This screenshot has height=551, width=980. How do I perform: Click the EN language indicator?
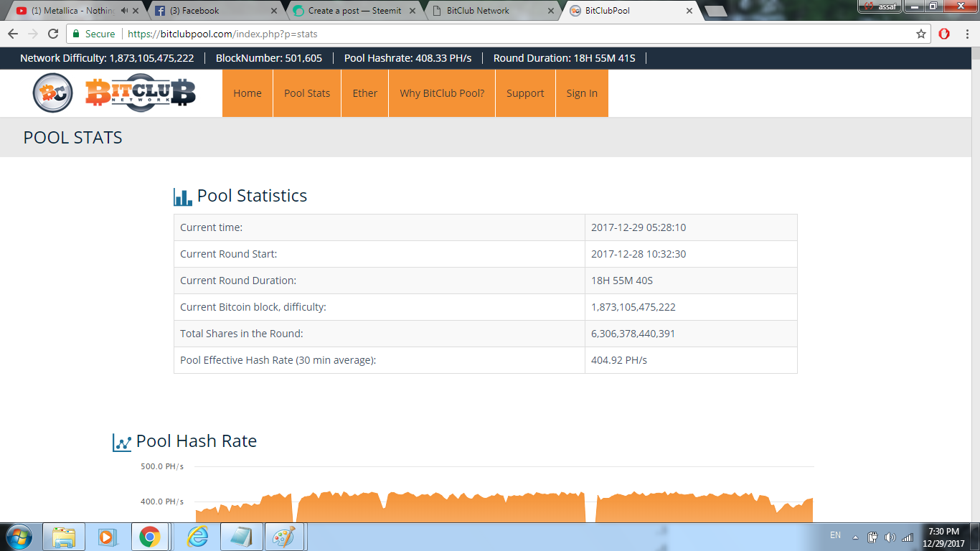pos(835,535)
